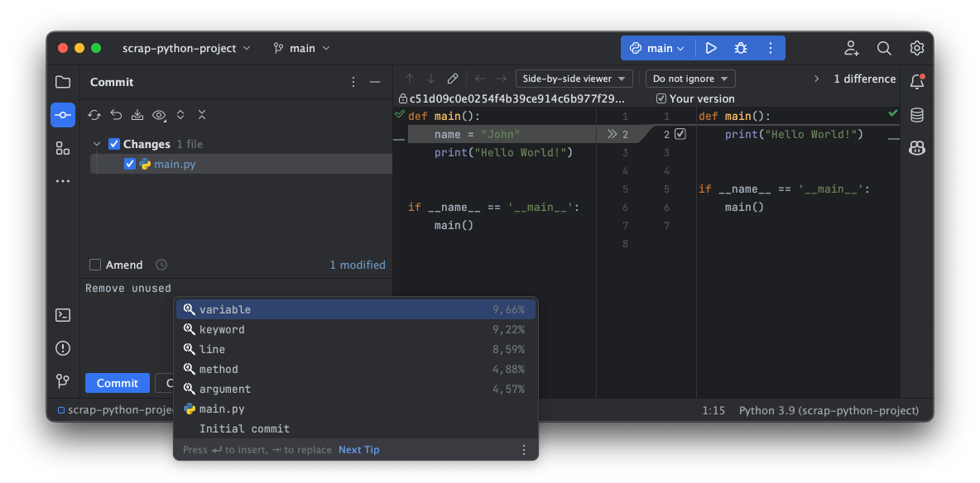Uncheck the main.py file checkbox
This screenshot has height=483, width=980.
click(129, 163)
